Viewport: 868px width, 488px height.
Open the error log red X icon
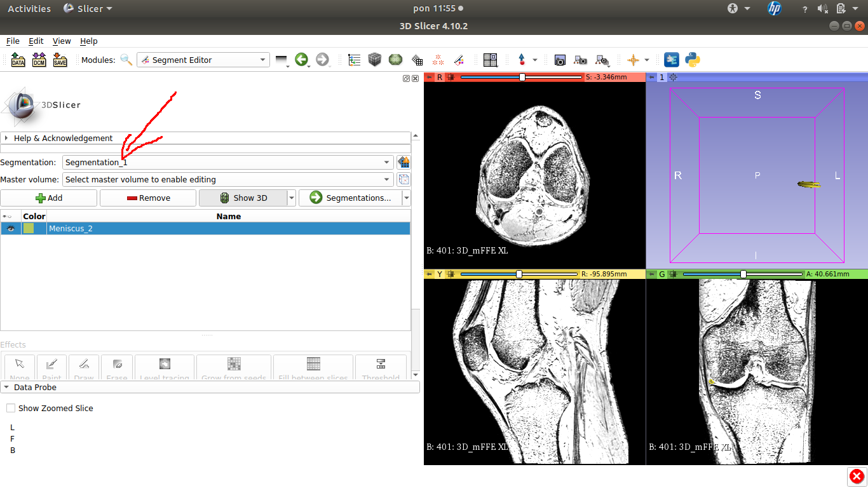pyautogui.click(x=857, y=476)
